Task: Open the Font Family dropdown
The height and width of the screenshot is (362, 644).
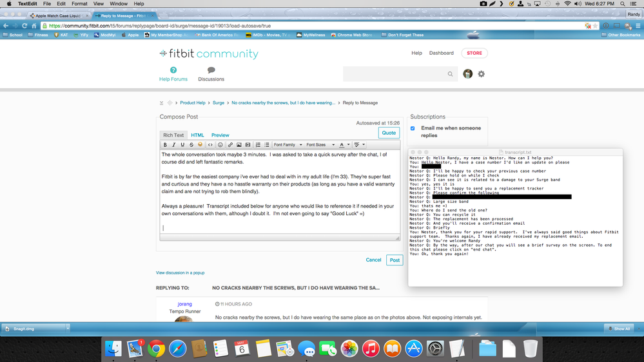Action: point(288,145)
